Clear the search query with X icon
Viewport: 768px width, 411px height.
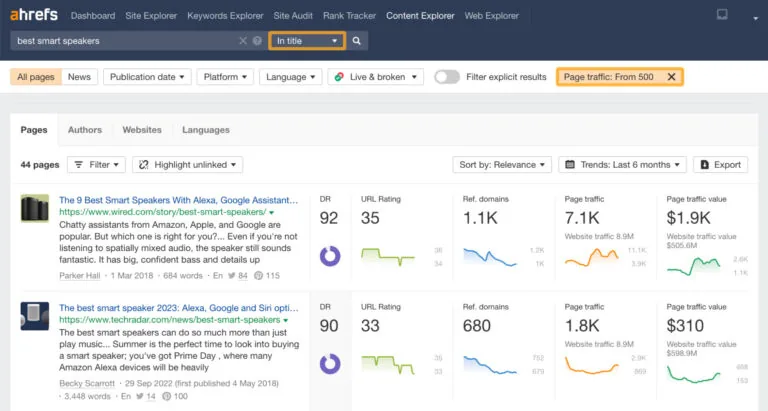point(242,41)
